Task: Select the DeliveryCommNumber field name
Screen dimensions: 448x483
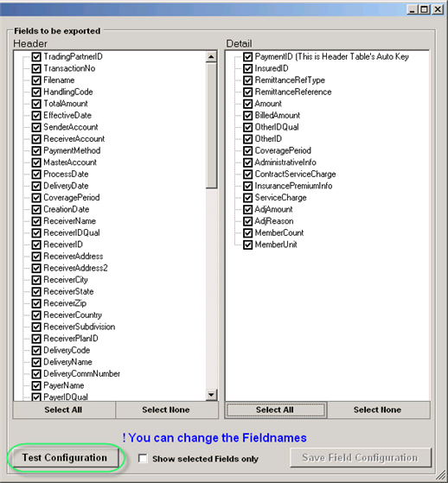Action: click(x=81, y=373)
